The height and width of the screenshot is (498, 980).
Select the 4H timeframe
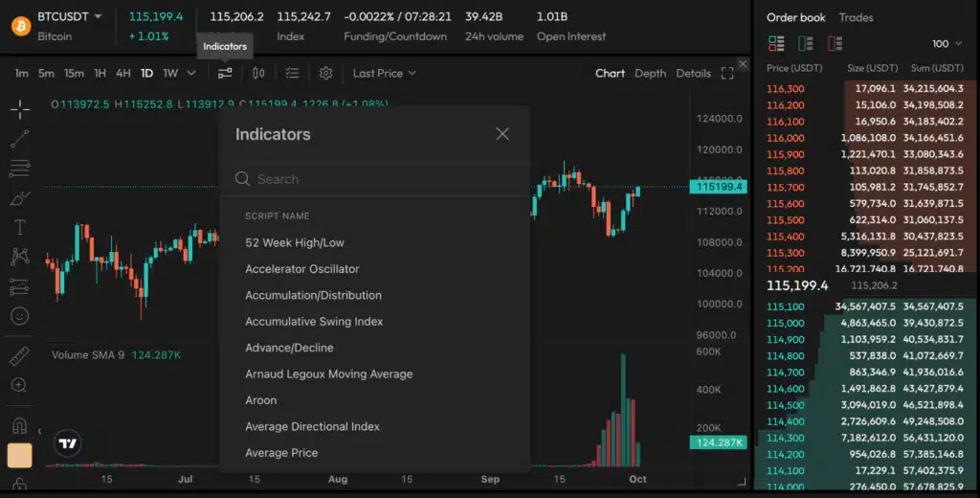click(x=123, y=73)
